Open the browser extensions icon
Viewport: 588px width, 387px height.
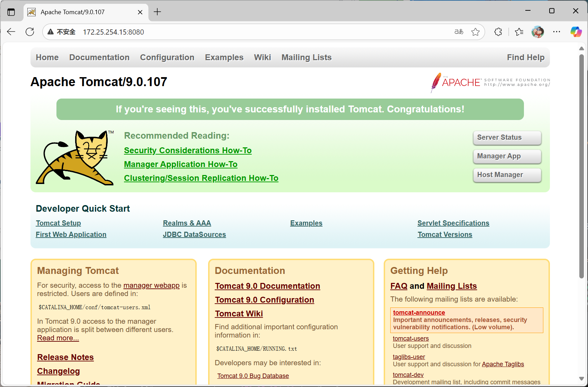(x=498, y=32)
